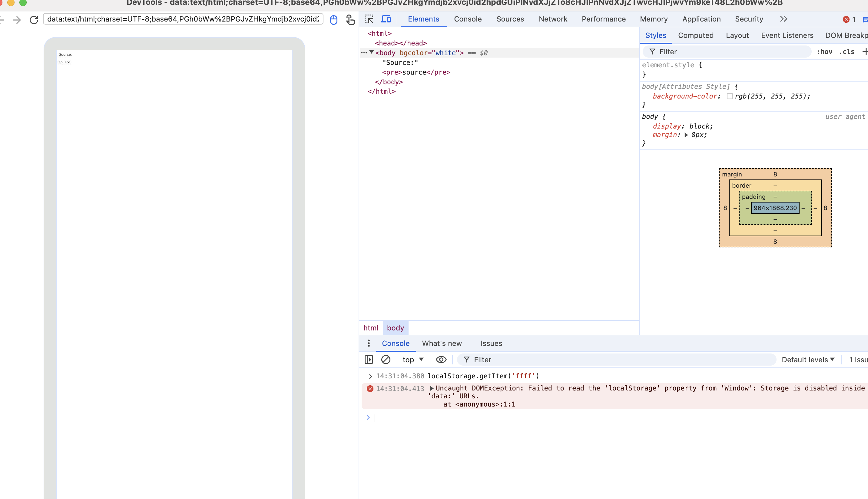
Task: Open the ellipsis actions beside body node
Action: tap(364, 53)
